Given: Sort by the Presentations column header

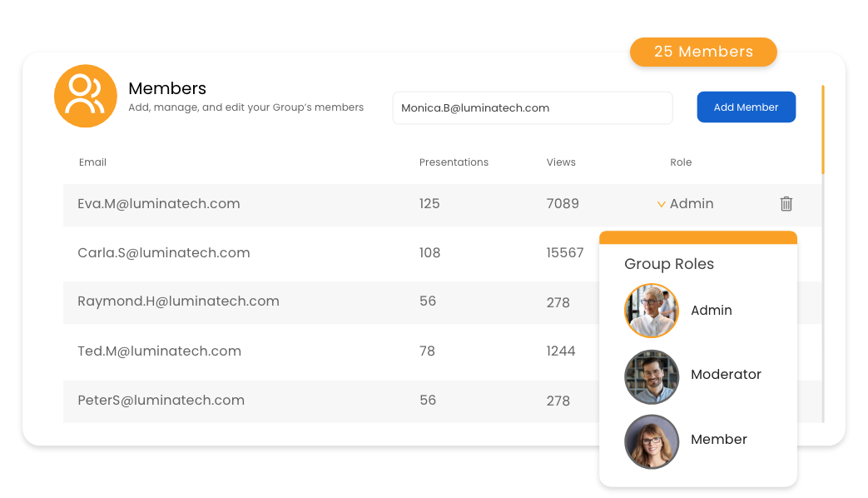Looking at the screenshot, I should click(x=454, y=162).
